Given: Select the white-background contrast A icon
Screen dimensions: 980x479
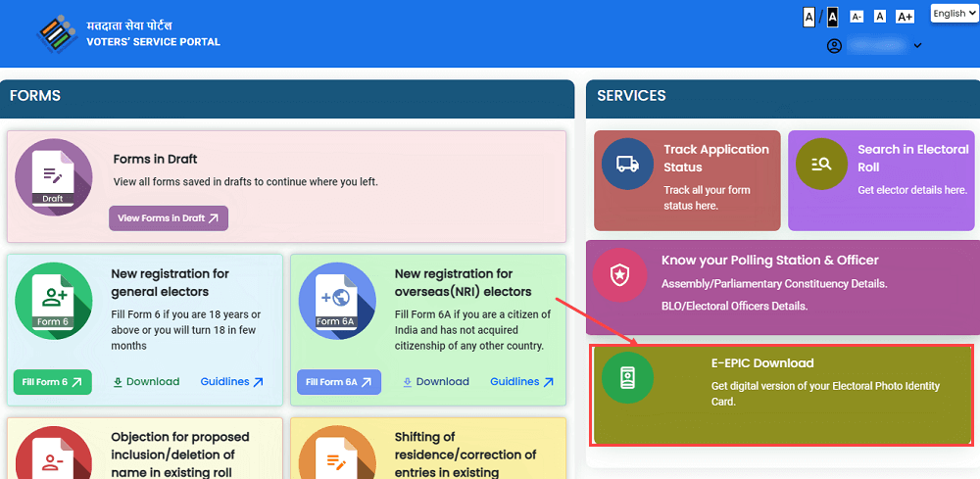Looking at the screenshot, I should point(808,17).
